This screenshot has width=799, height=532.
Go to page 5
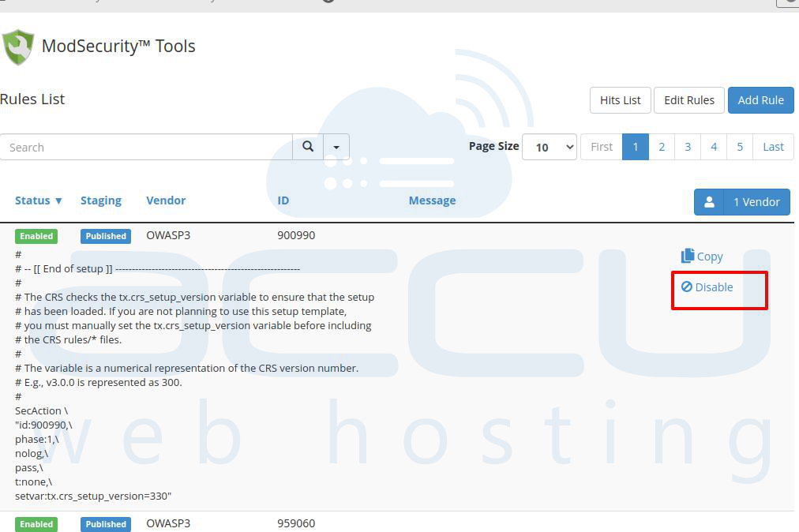click(x=740, y=147)
